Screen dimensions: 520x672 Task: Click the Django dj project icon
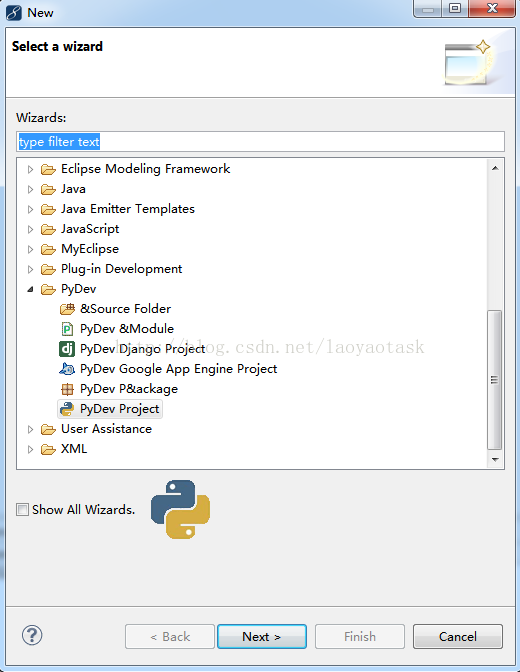(x=67, y=349)
